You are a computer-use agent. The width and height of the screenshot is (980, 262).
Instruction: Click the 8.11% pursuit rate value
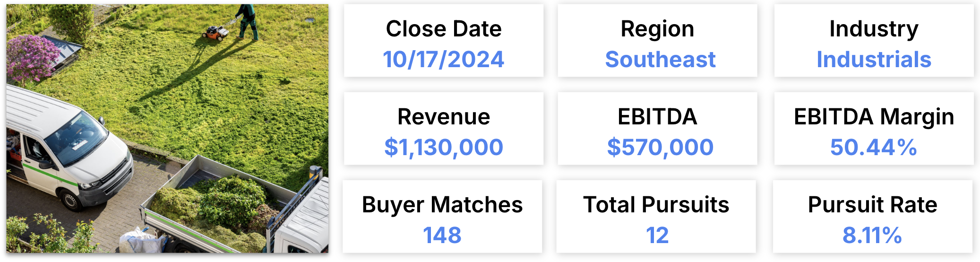click(872, 235)
